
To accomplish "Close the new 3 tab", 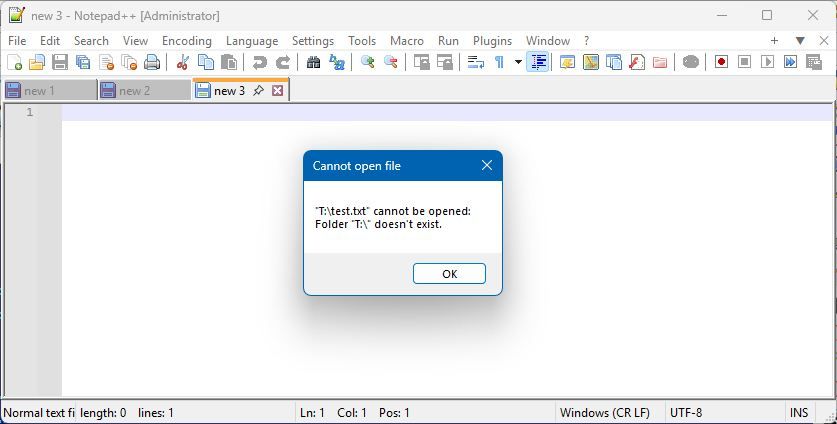I will click(278, 91).
